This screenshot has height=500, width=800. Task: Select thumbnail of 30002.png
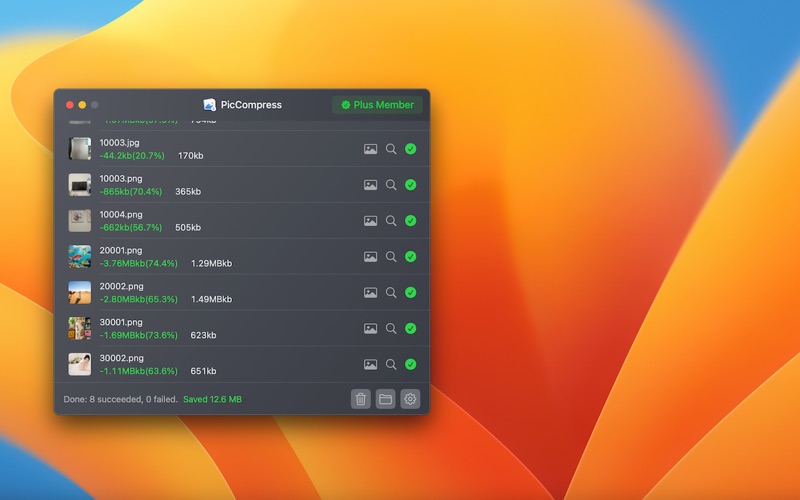tap(80, 364)
